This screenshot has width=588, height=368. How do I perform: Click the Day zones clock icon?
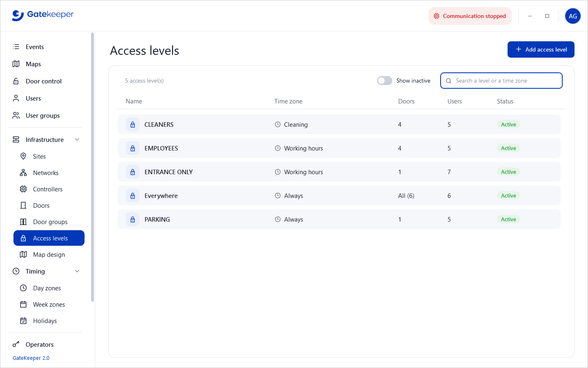click(23, 288)
